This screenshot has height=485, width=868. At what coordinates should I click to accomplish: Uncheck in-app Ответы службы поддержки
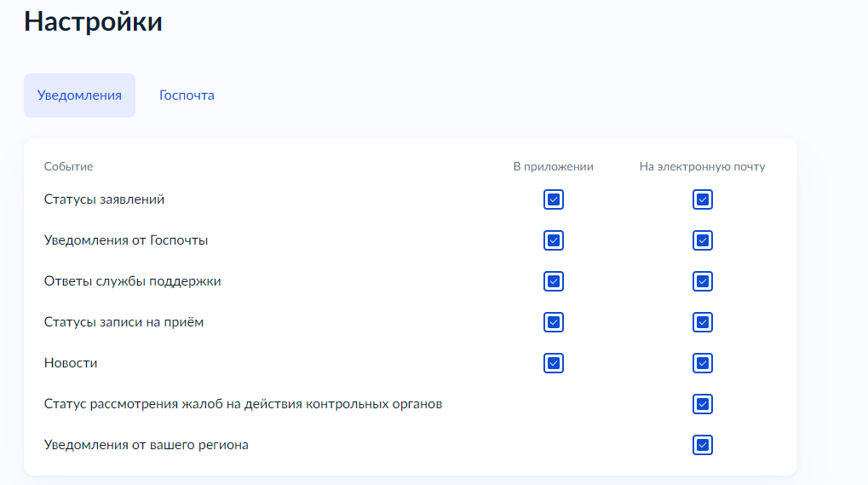554,281
